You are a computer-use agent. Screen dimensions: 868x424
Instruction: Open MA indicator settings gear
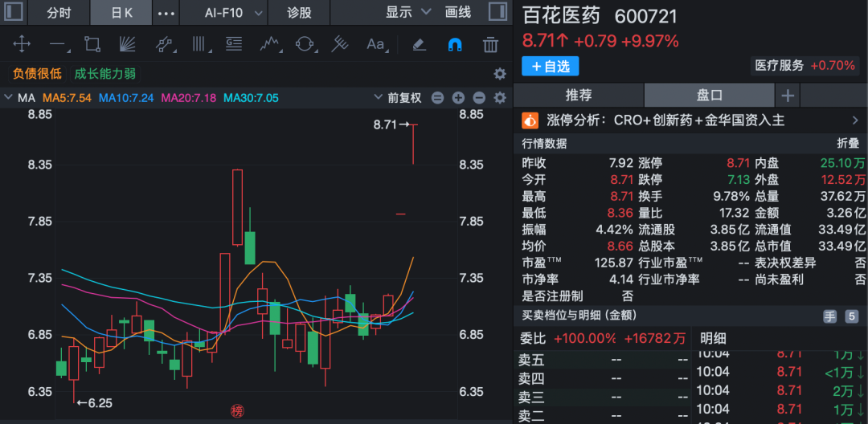500,98
